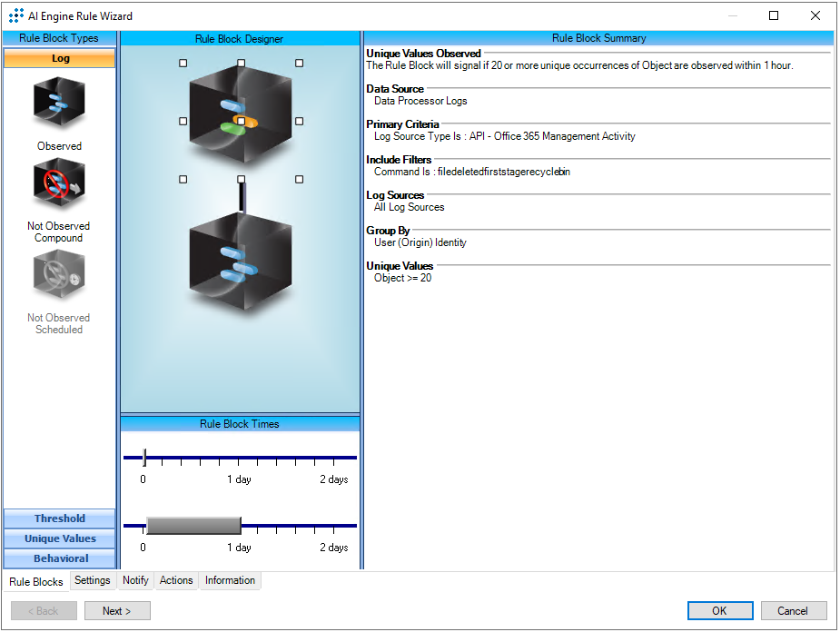Switch to the Settings tab
The image size is (840, 632).
click(93, 581)
